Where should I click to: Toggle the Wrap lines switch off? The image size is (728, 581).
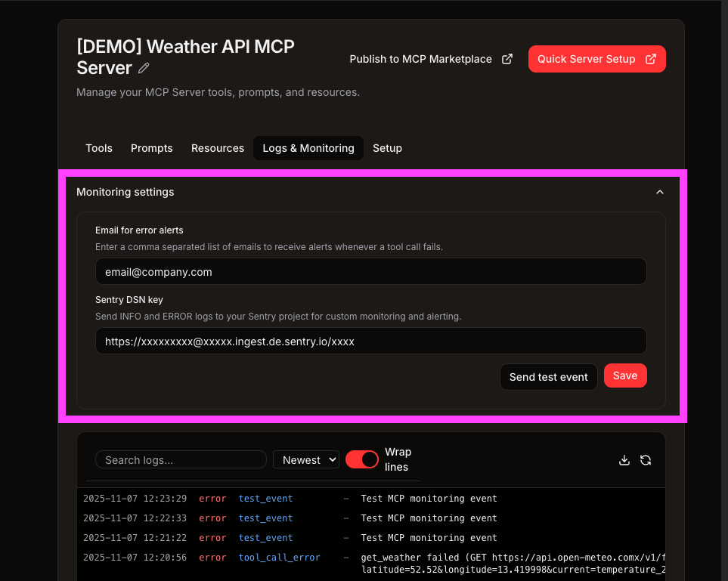click(362, 459)
